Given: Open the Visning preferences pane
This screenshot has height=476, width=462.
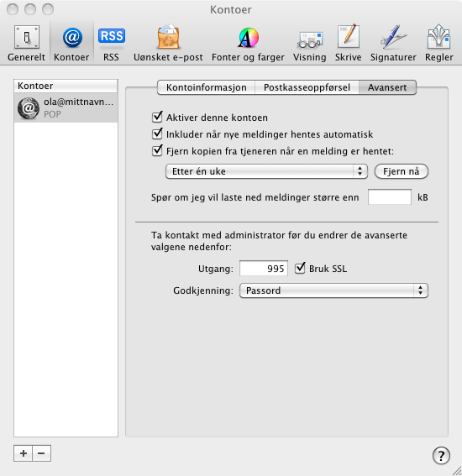Looking at the screenshot, I should (309, 44).
